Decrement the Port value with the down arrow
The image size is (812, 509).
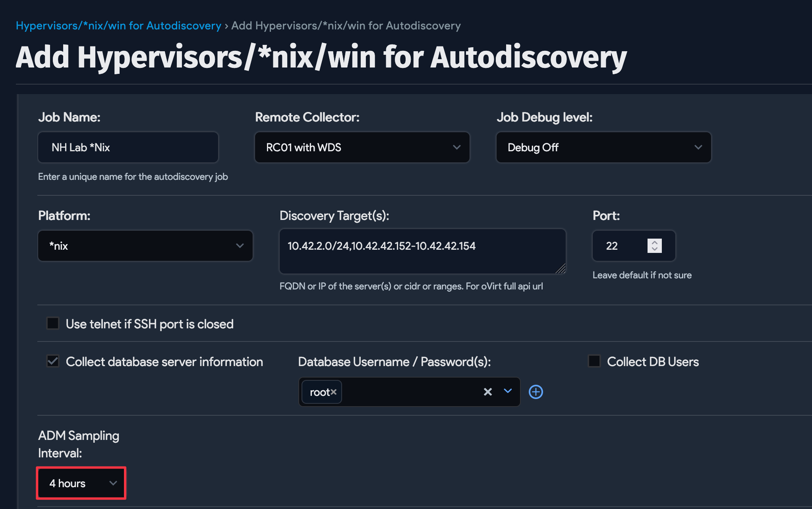[655, 250]
